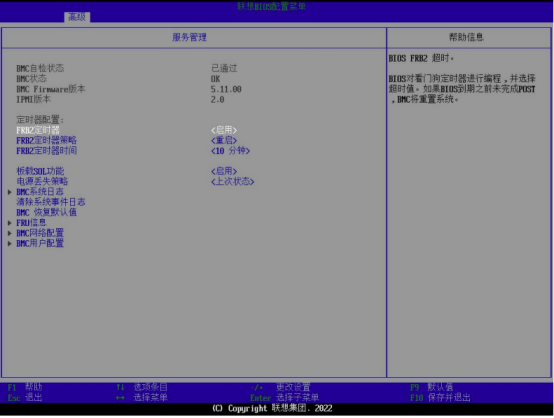Select the 板载SOL功能 option
554x418 pixels.
click(x=40, y=171)
